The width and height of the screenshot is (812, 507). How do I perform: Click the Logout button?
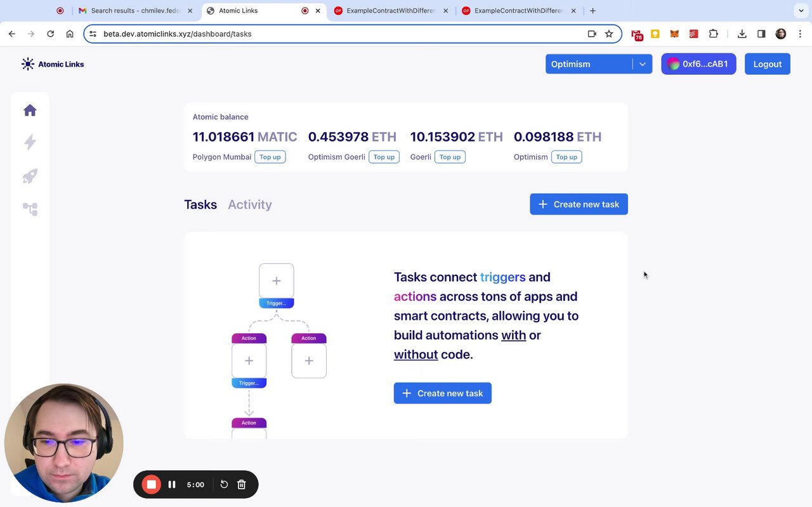click(x=768, y=64)
